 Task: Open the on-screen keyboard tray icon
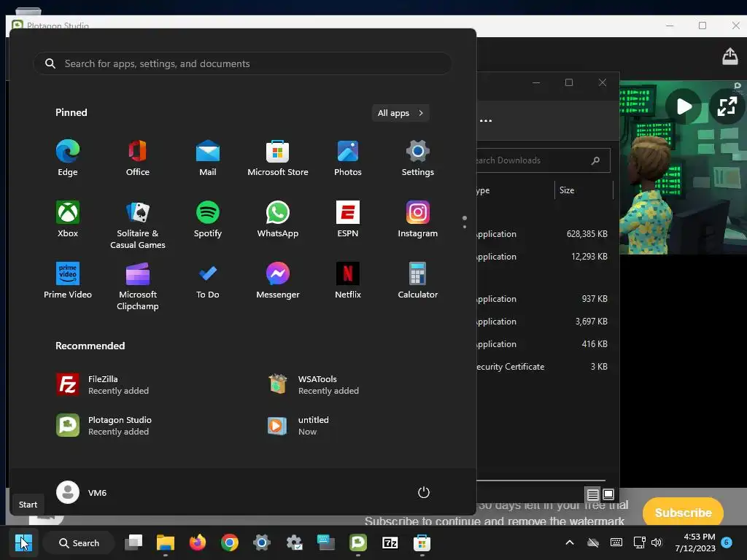click(x=616, y=542)
